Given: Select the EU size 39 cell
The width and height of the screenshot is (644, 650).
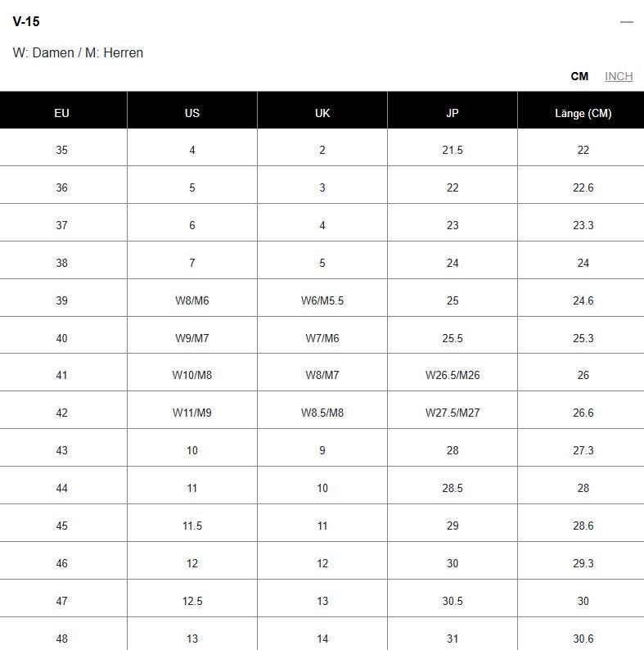Looking at the screenshot, I should 62,300.
